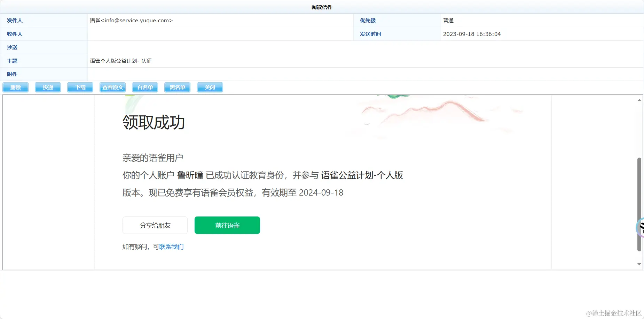View original message via 查看原文
The height and width of the screenshot is (319, 644).
click(113, 88)
